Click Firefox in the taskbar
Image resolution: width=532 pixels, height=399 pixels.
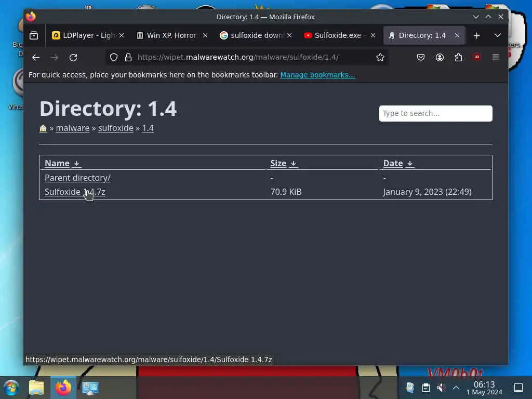(x=63, y=388)
